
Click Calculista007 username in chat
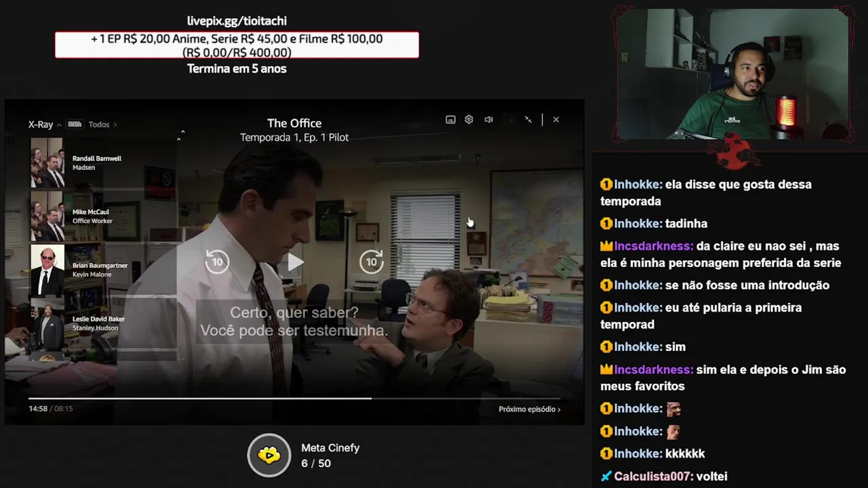point(653,476)
